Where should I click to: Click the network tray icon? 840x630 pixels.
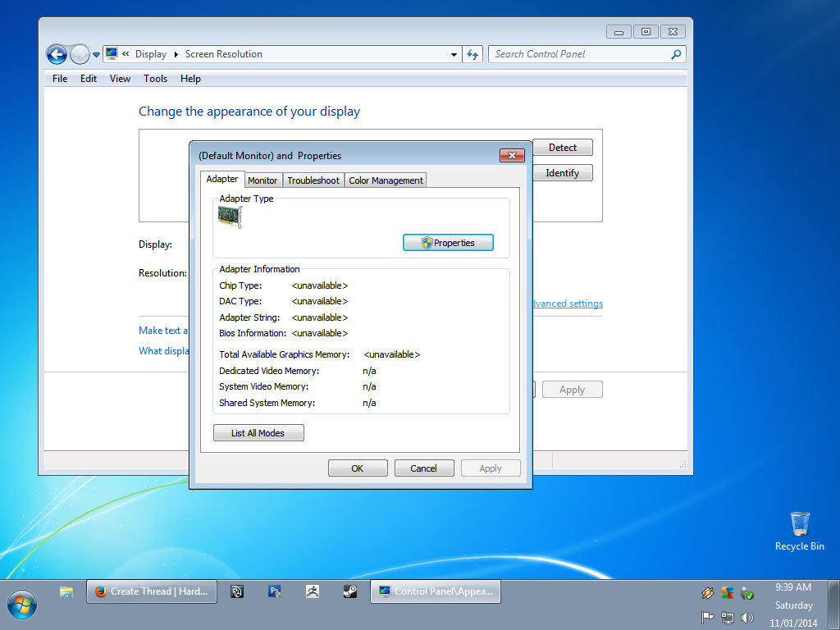point(728,618)
